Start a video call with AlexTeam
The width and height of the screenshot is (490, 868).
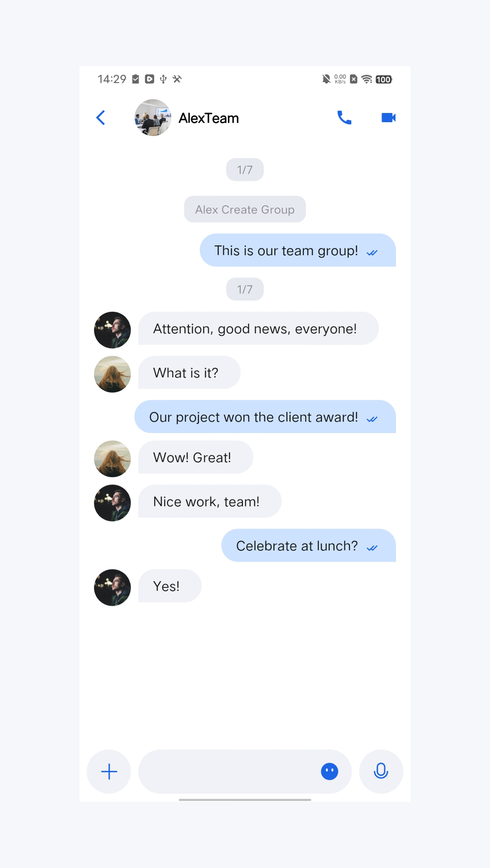[x=388, y=118]
